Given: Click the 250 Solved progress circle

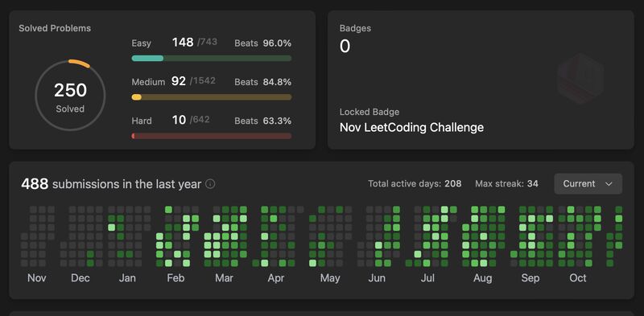Looking at the screenshot, I should 70,95.
